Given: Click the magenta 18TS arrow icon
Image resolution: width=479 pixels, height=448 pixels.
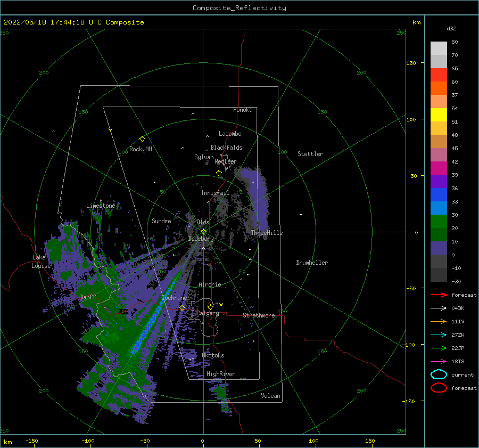Looking at the screenshot, I should click(439, 361).
